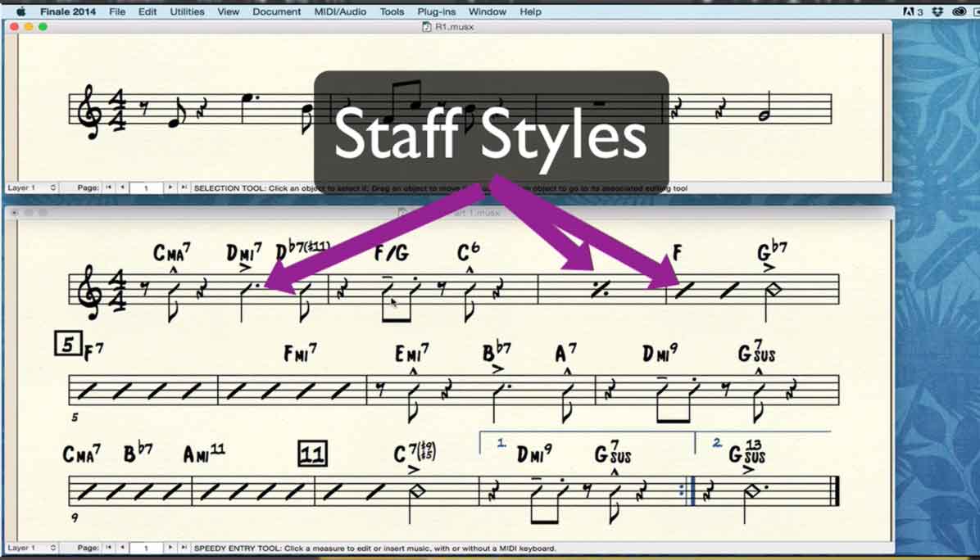
Task: Open the Help menu
Action: (x=530, y=11)
